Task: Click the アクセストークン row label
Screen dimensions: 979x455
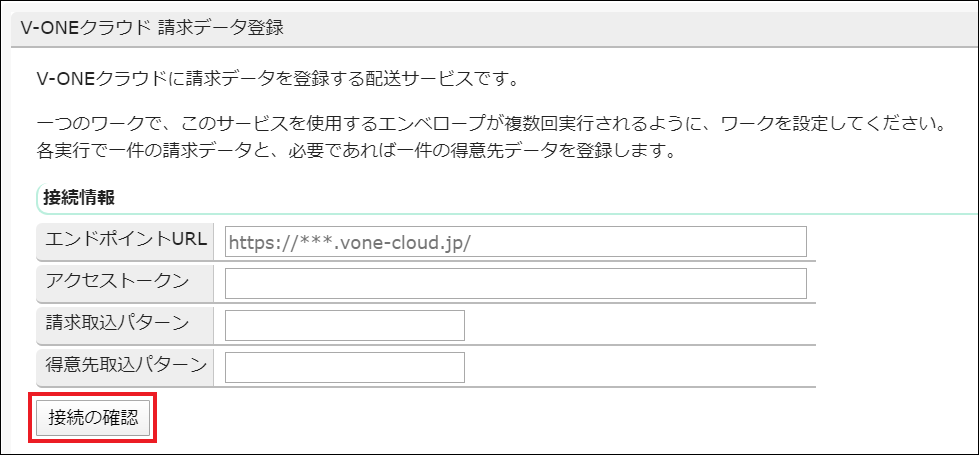Action: [x=118, y=282]
